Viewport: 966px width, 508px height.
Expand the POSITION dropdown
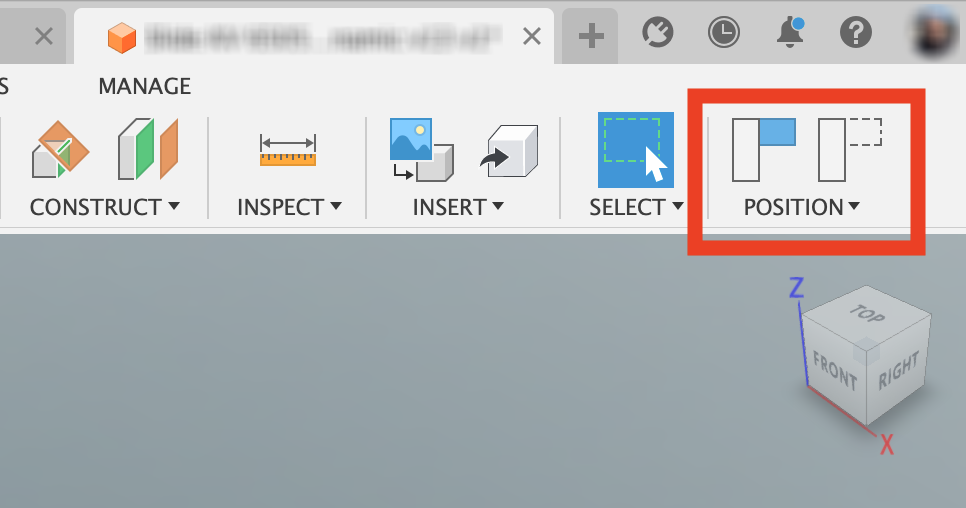pyautogui.click(x=802, y=207)
